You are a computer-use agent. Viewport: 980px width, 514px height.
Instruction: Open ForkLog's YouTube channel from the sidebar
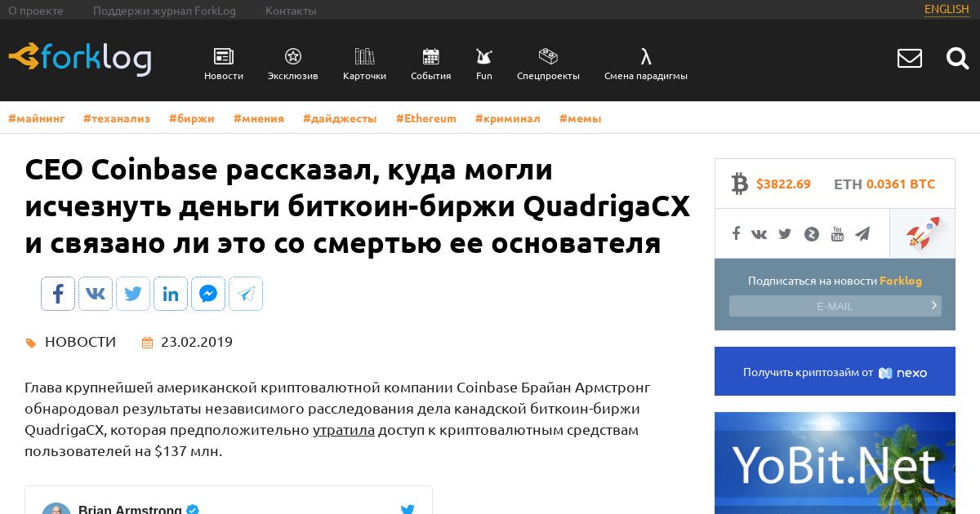(x=837, y=234)
